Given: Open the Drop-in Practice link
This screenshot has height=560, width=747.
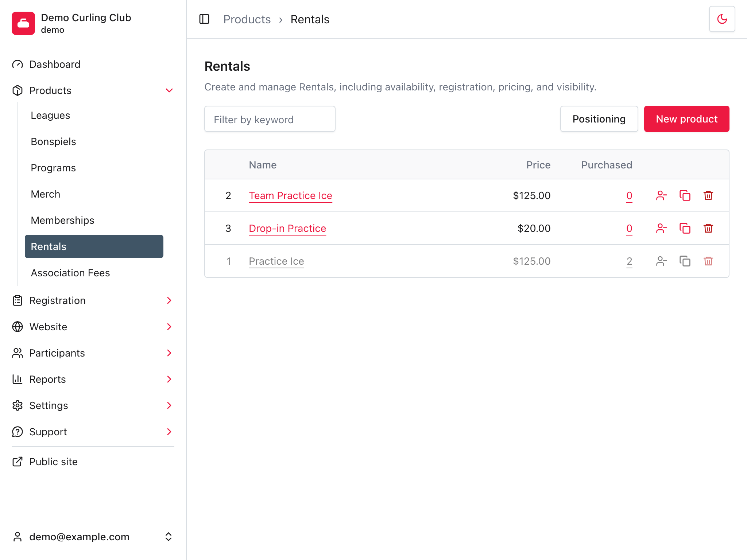Looking at the screenshot, I should coord(287,229).
